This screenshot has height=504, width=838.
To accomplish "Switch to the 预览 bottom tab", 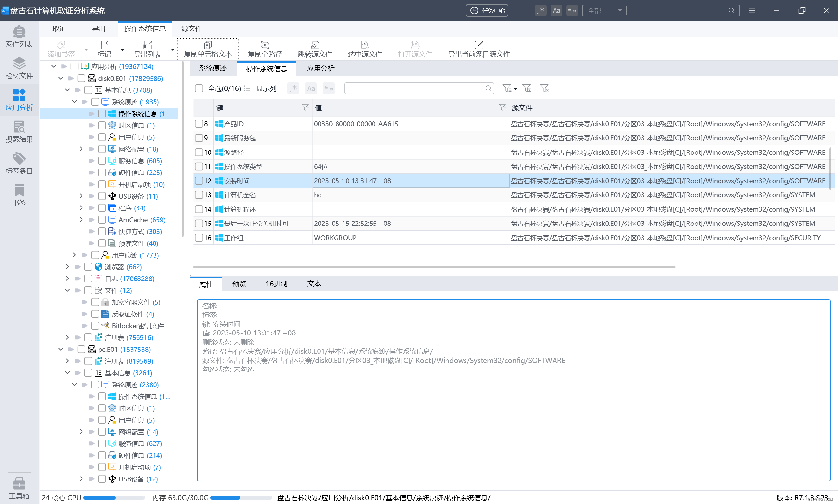I will tap(239, 284).
